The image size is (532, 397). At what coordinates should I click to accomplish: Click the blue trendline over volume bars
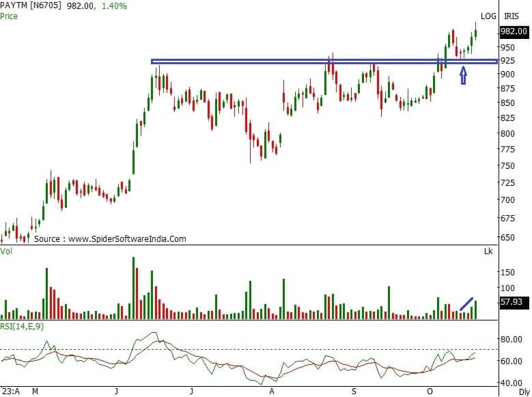click(467, 303)
